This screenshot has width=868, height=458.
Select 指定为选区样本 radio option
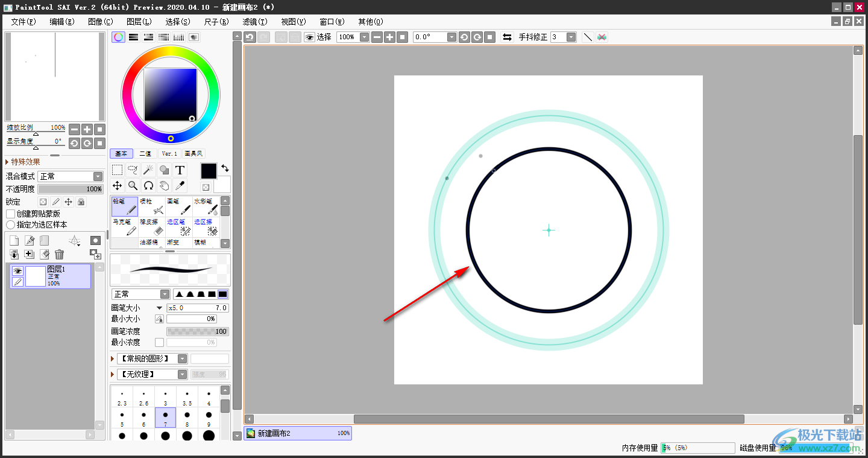point(10,224)
